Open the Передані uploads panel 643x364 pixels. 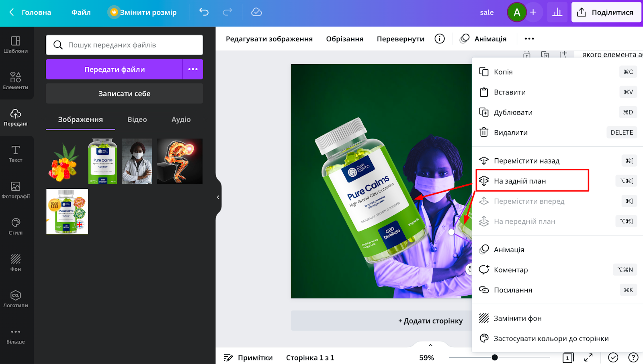click(x=16, y=117)
